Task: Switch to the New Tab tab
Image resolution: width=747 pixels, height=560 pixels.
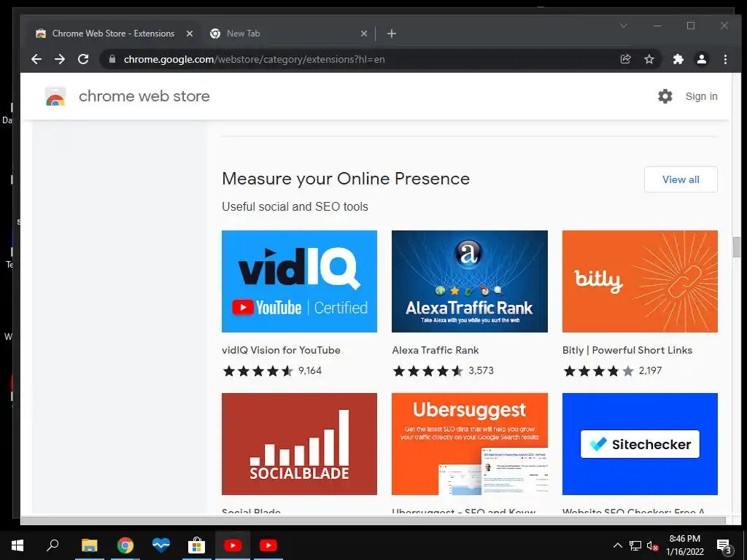Action: 287,34
